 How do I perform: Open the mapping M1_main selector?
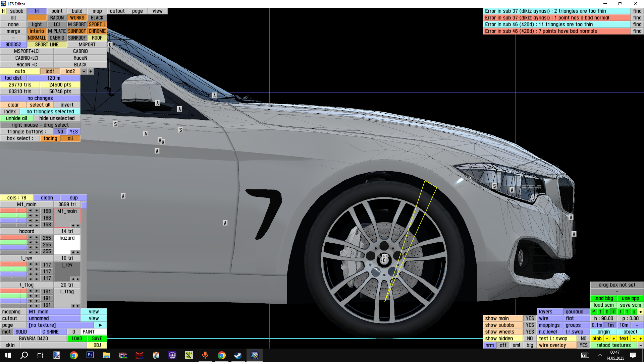point(54,312)
